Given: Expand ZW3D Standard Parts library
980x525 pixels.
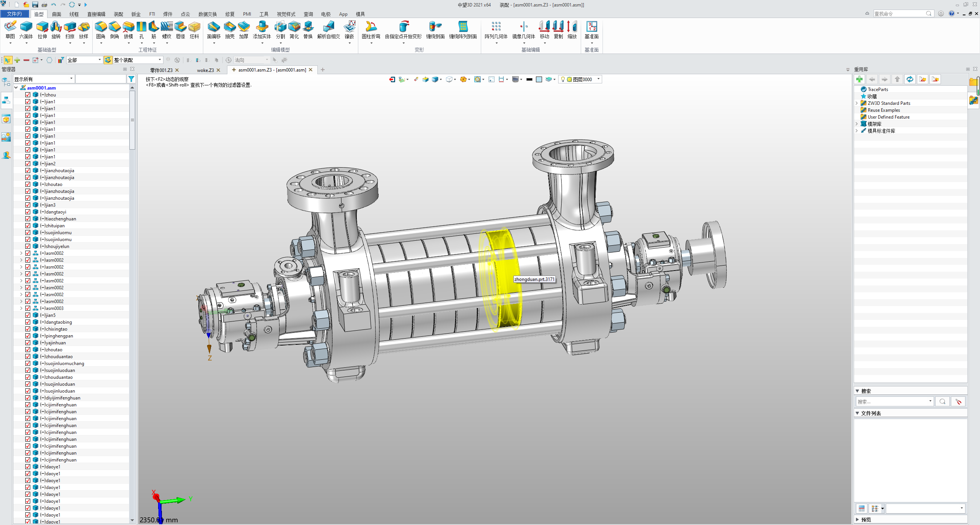Looking at the screenshot, I should tap(857, 103).
